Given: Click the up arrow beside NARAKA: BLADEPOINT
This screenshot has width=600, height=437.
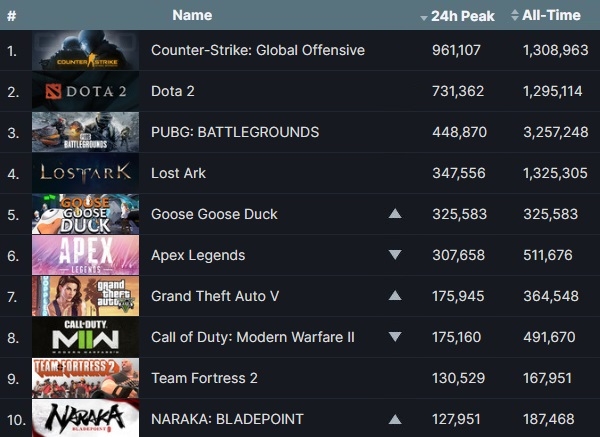Looking at the screenshot, I should coord(395,420).
